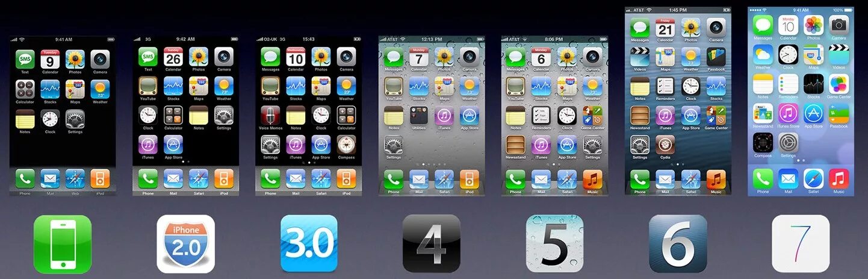This screenshot has height=279, width=868.
Task: Open YouTube on the 9:42 AM screen
Action: [148, 86]
